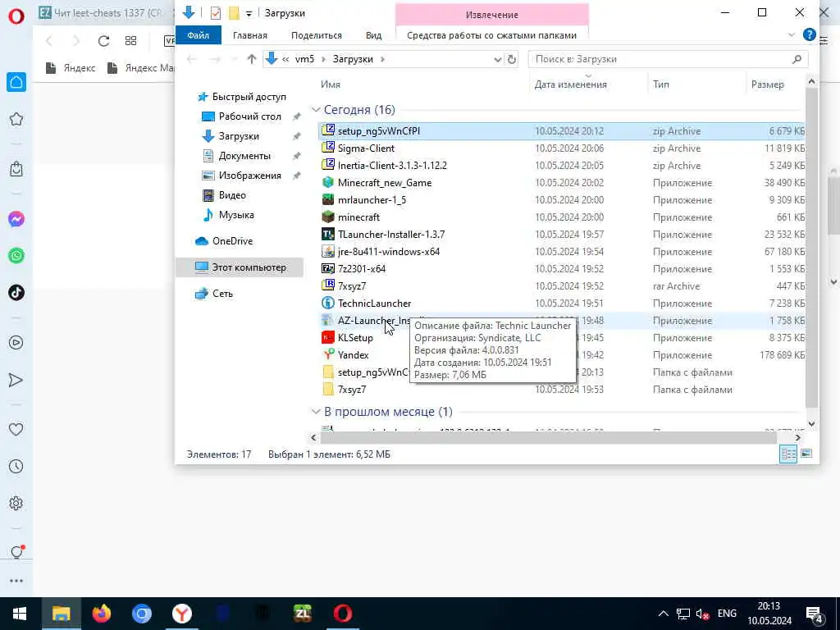
Task: Open the shopping bag sidebar icon
Action: coord(16,169)
